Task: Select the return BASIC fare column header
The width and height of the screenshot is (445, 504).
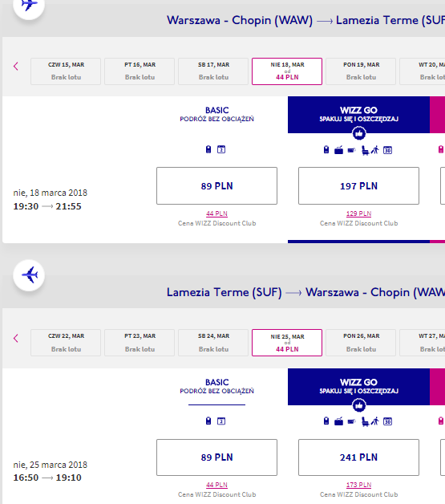Action: coord(216,386)
